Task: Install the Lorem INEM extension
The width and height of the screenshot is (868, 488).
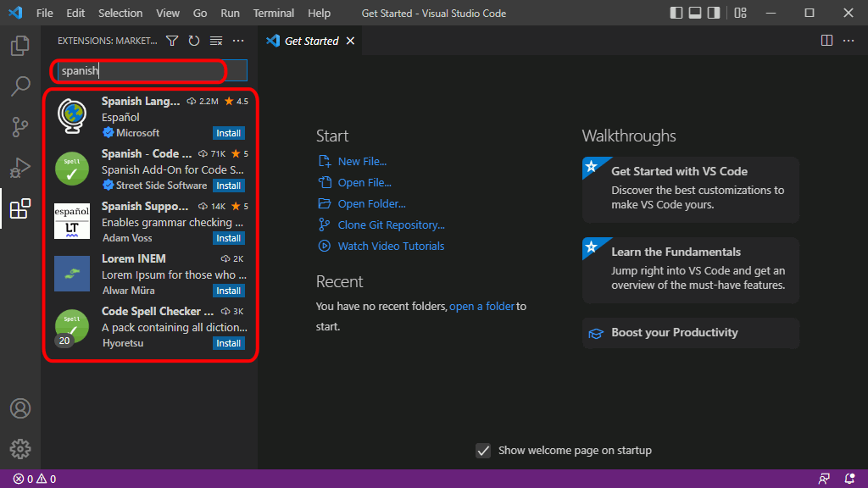Action: [229, 291]
